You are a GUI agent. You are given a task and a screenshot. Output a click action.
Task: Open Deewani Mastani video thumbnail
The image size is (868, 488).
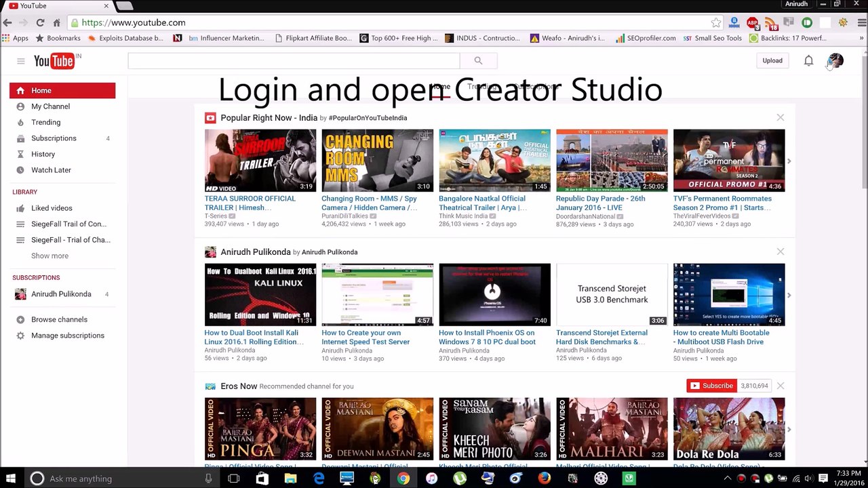tap(377, 429)
